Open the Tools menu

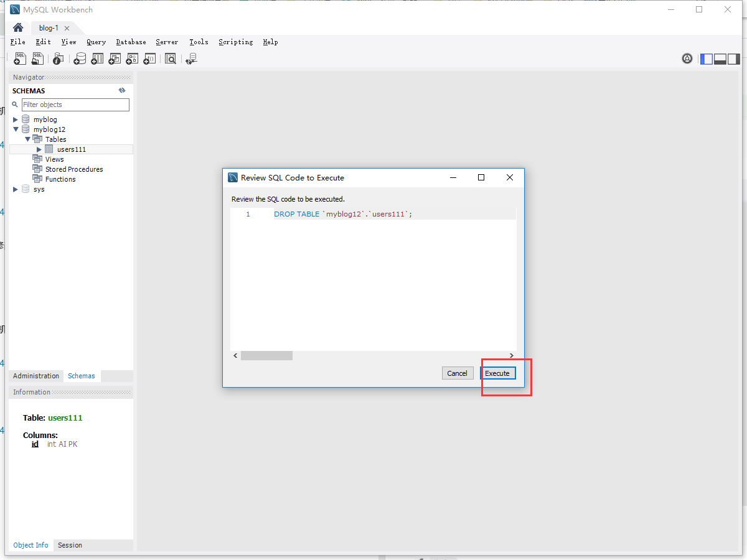coord(199,42)
